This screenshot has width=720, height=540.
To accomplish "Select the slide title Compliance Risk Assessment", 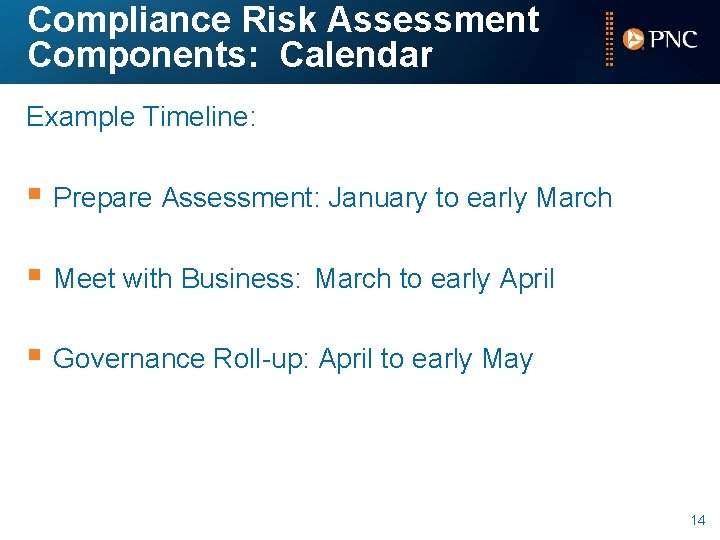I will [283, 19].
